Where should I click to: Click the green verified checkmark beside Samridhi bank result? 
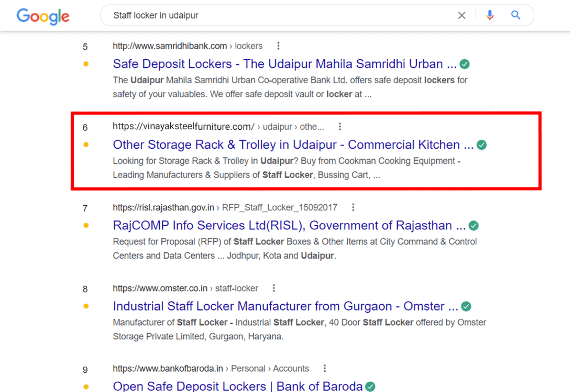pos(465,64)
